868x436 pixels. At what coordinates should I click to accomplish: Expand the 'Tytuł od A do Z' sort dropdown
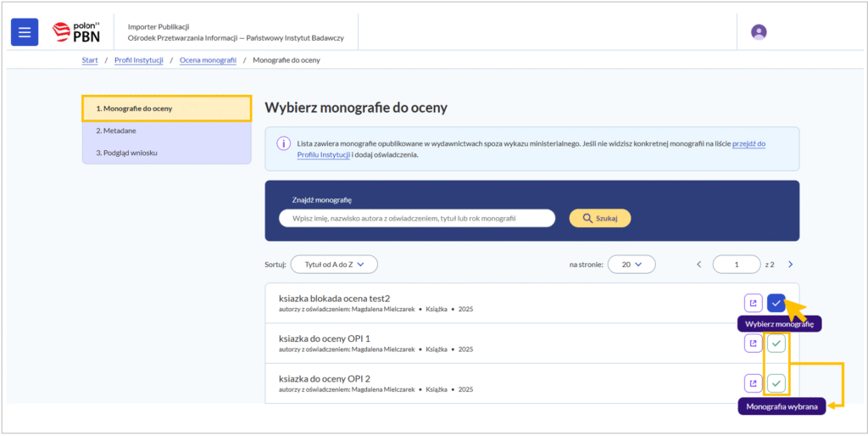[x=334, y=265]
